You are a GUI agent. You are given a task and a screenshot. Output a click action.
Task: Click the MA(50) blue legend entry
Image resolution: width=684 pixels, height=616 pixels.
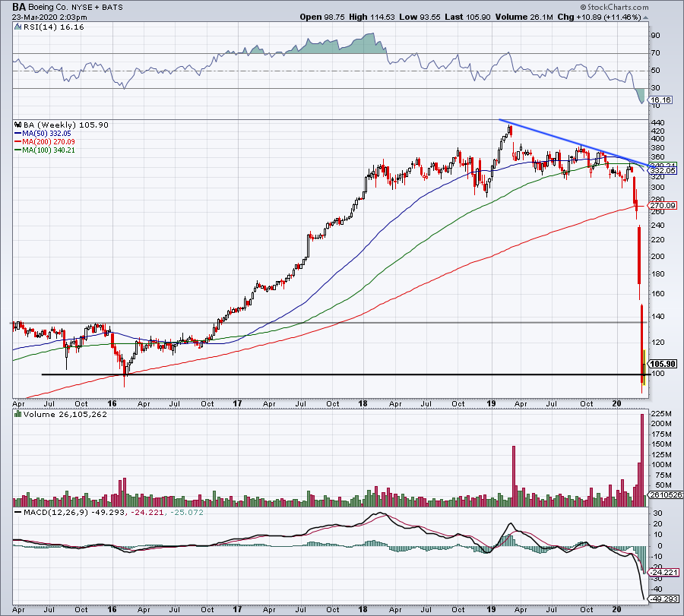43,133
